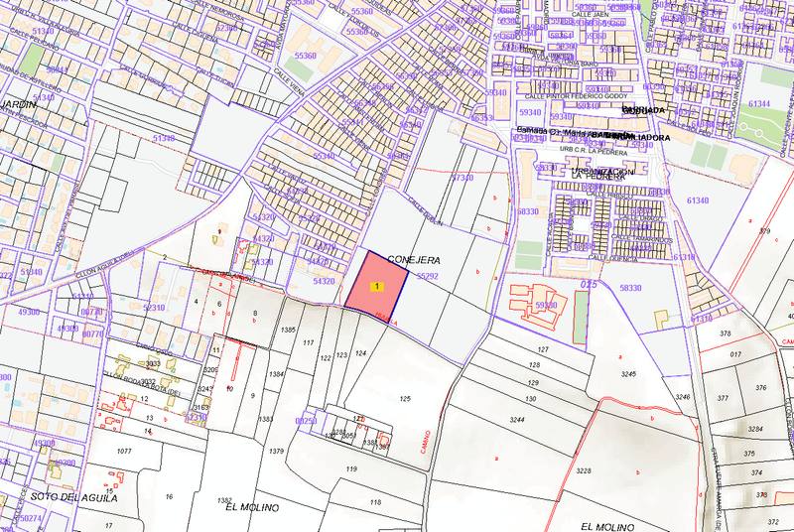Viewport: 794px width, 532px height.
Task: Click parcel number 375
Action: pyautogui.click(x=749, y=454)
